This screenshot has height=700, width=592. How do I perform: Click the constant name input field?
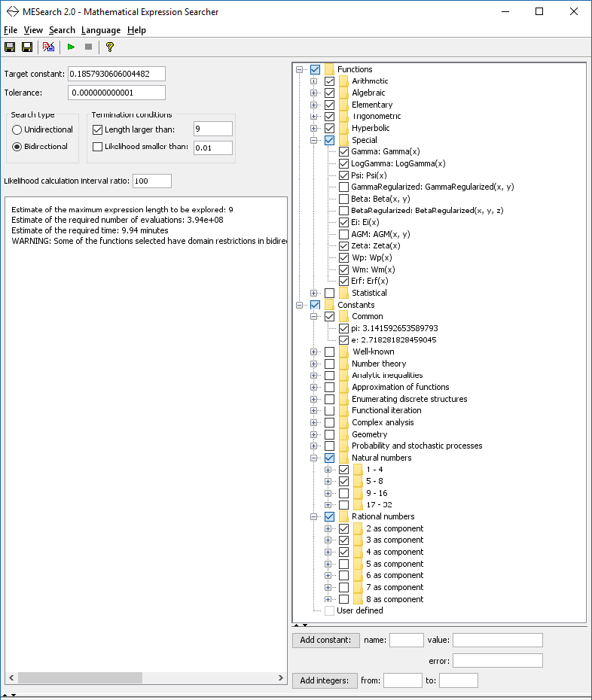click(x=407, y=640)
